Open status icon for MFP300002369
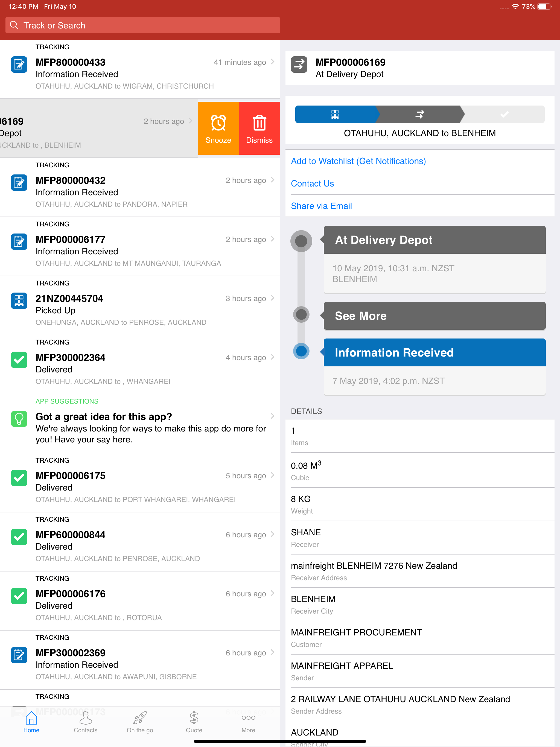This screenshot has height=747, width=560. pos(19,655)
